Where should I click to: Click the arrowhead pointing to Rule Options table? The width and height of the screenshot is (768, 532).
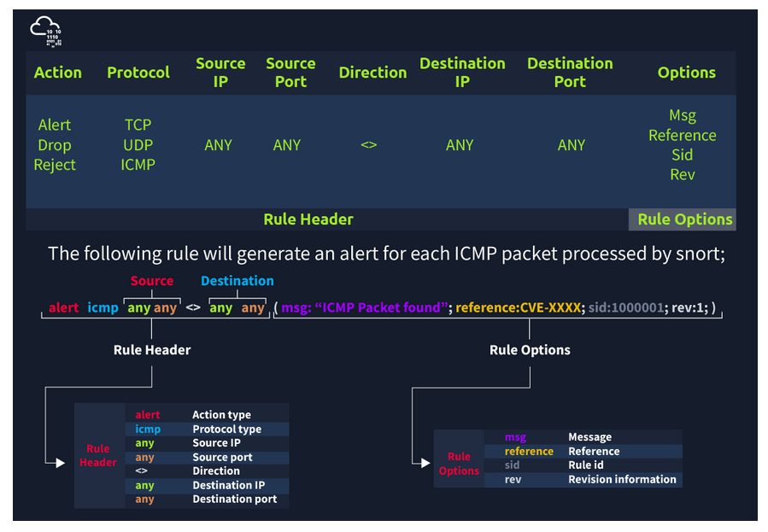pyautogui.click(x=425, y=463)
